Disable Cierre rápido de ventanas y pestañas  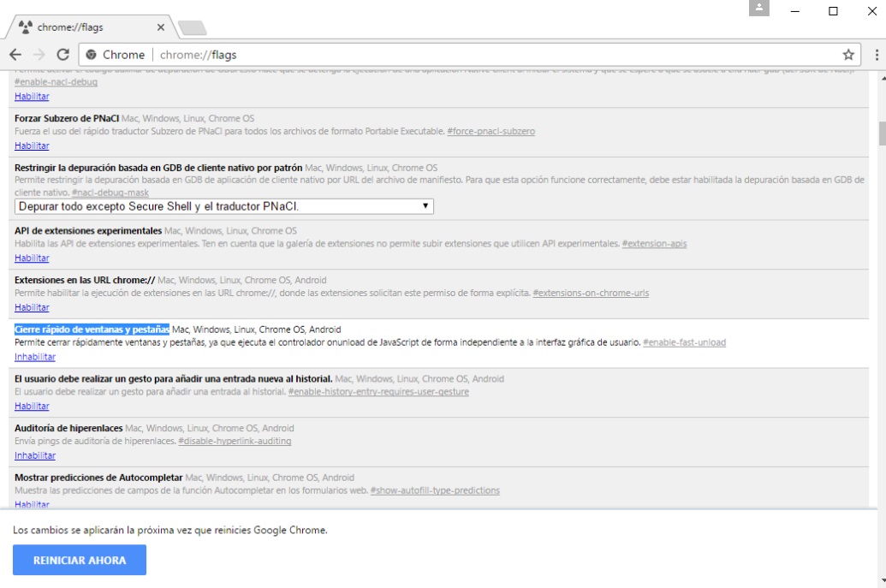tap(34, 357)
